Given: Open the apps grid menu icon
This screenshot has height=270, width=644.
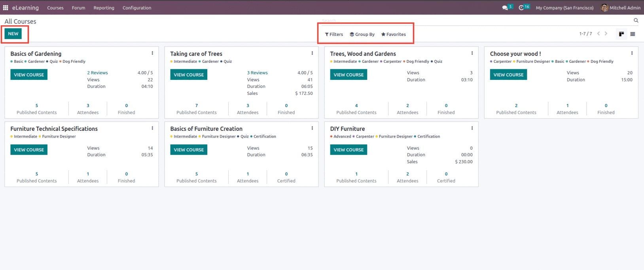Looking at the screenshot, I should [x=6, y=8].
